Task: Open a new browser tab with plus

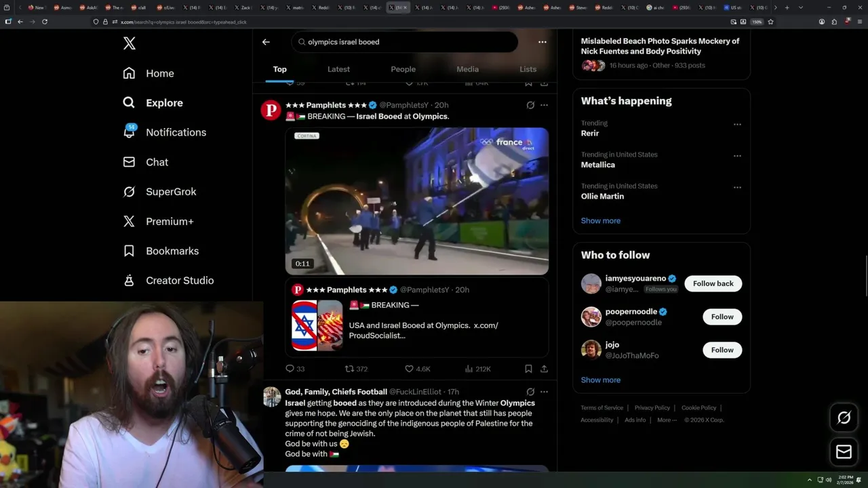Action: (x=787, y=7)
